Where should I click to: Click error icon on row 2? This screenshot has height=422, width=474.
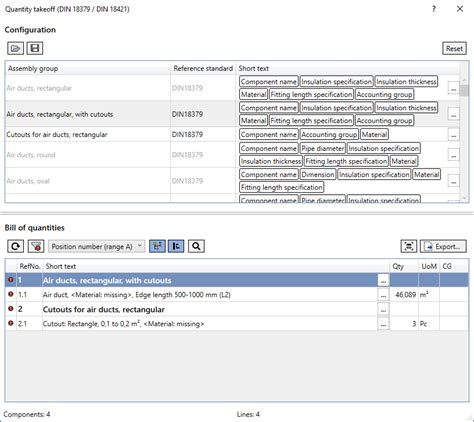point(11,309)
